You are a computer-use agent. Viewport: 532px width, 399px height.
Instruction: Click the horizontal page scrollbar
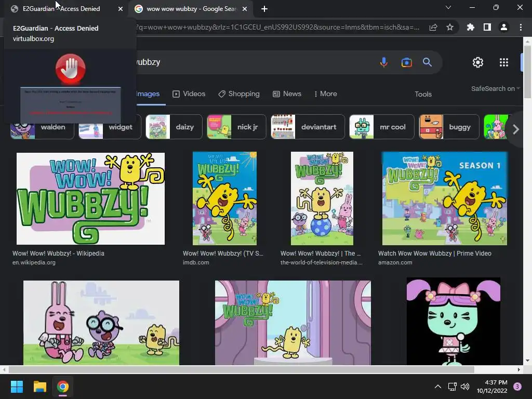tap(241, 369)
